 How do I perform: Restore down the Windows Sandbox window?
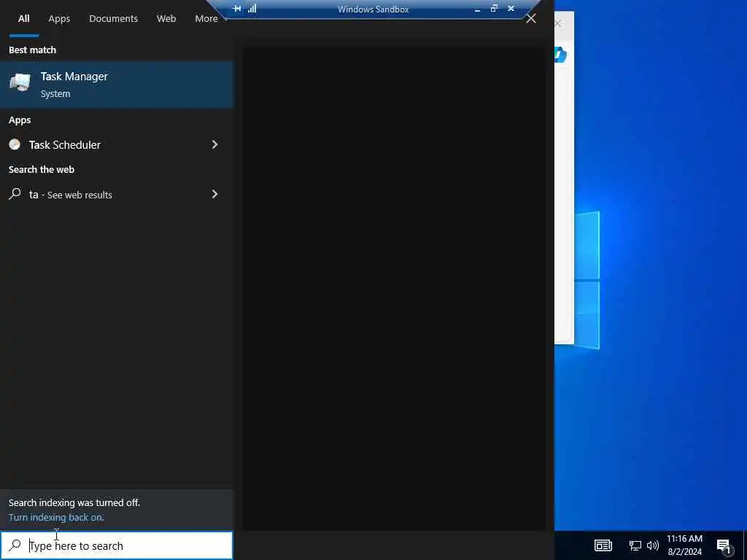click(x=494, y=9)
